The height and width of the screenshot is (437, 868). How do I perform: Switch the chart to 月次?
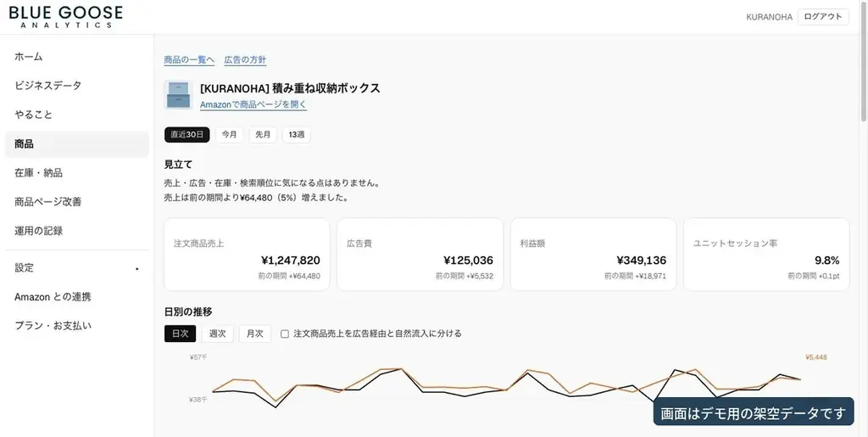click(254, 333)
